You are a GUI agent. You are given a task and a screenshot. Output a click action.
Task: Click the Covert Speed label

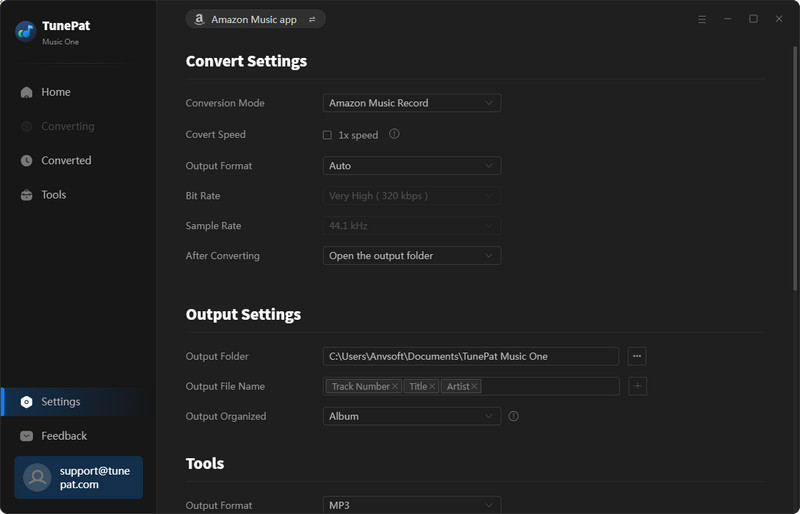point(215,135)
